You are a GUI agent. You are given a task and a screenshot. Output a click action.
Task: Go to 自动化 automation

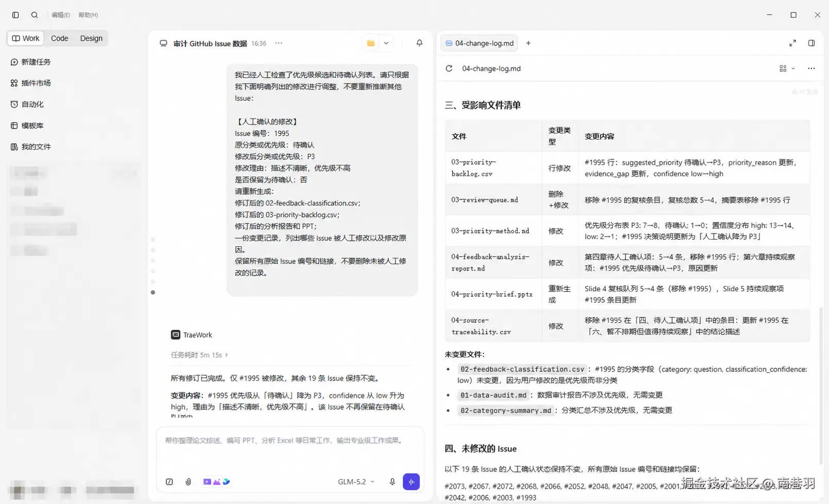(x=27, y=104)
